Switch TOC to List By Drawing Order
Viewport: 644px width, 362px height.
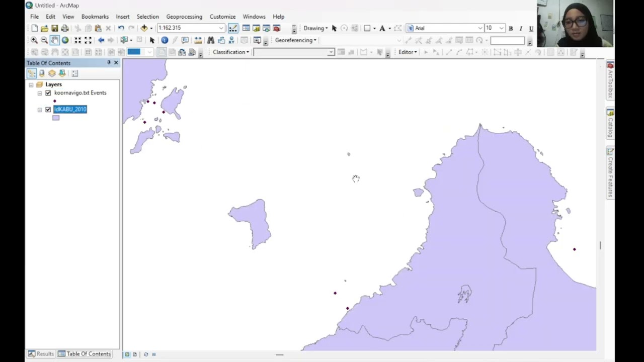click(32, 73)
